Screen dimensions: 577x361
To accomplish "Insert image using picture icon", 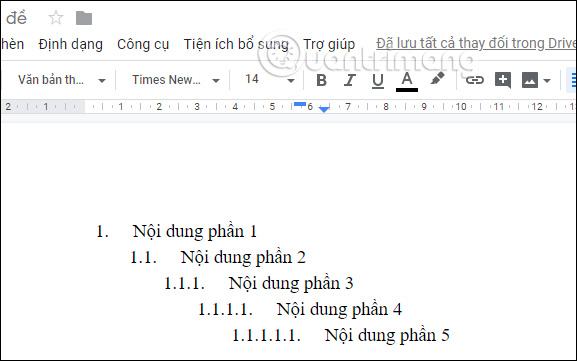I will pos(530,80).
